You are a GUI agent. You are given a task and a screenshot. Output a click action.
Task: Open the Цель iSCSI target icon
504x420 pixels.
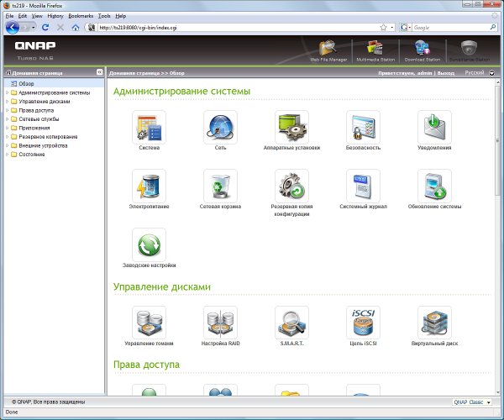point(363,323)
